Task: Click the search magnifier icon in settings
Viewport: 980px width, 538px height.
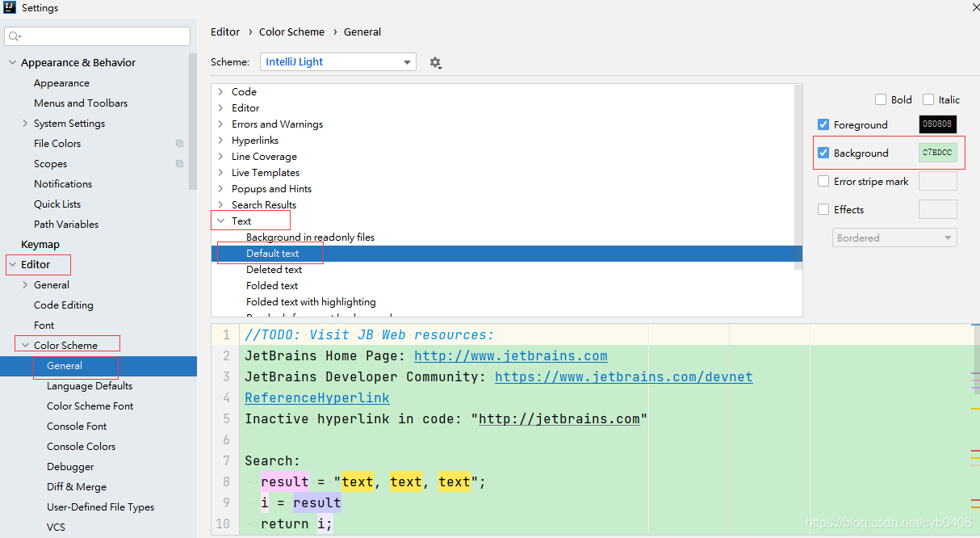Action: [x=15, y=36]
